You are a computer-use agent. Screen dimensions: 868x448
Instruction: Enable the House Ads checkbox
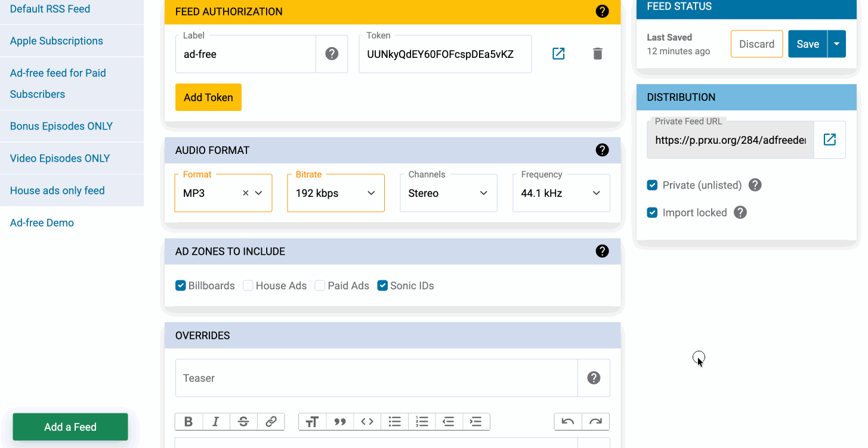tap(248, 286)
